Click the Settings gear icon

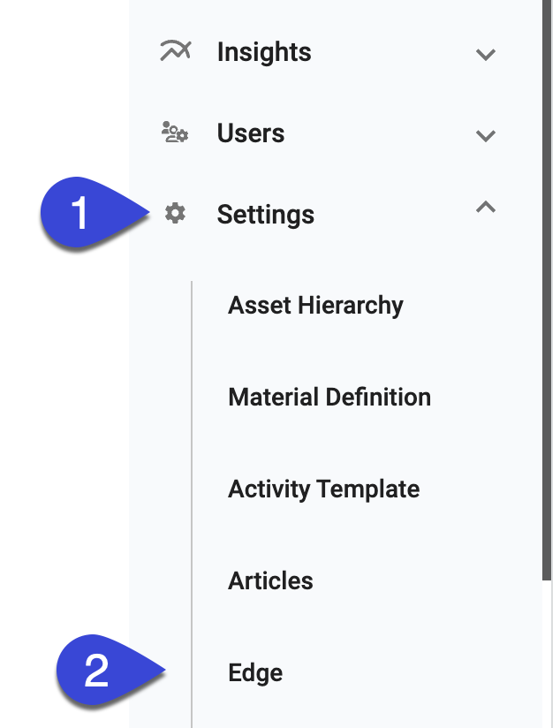(176, 214)
